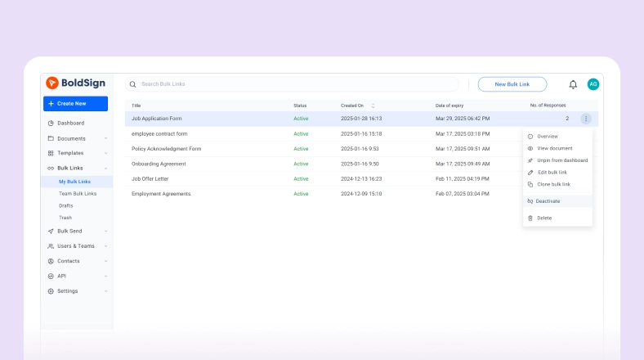Select My Bulk Links in sidebar
Screen dimensions: 644x360
[77, 182]
